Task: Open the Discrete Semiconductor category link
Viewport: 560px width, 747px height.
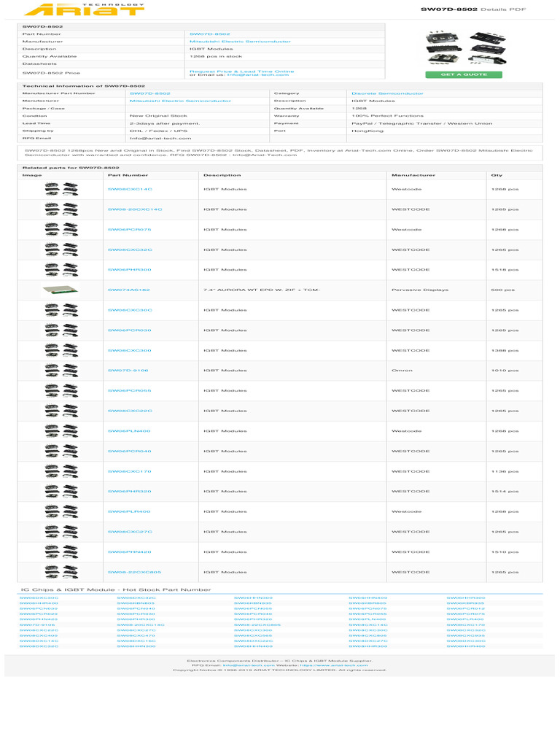Action: (387, 93)
